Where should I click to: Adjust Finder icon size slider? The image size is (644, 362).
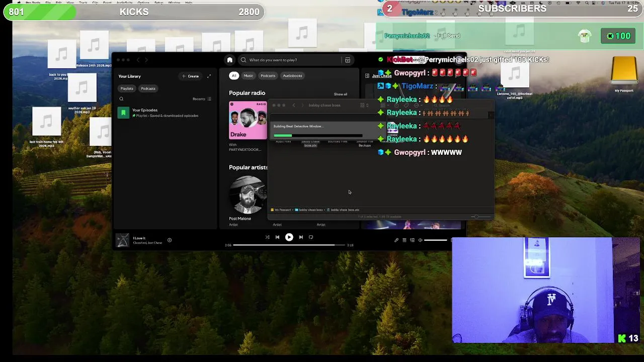[481, 217]
